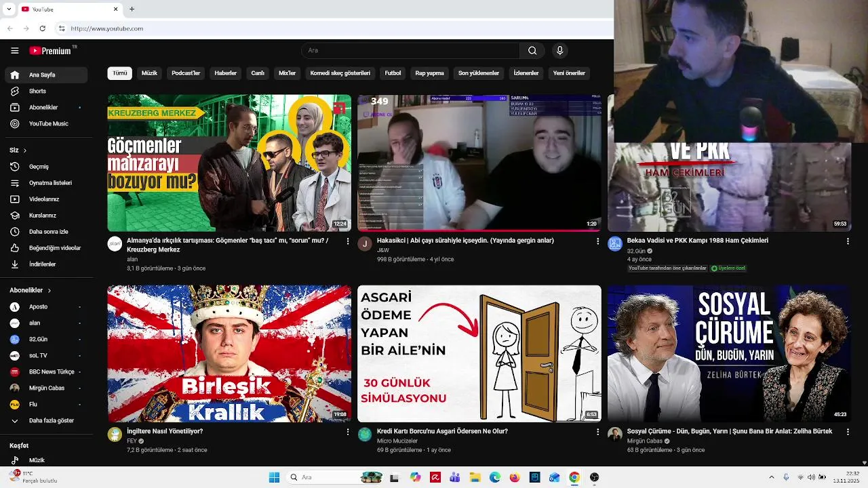The width and height of the screenshot is (868, 488).
Task: Open options menu for Almanya'da ırkçılık video
Action: pyautogui.click(x=348, y=241)
